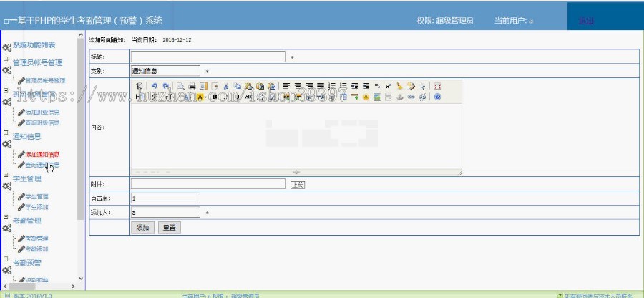The image size is (644, 298).
Task: Click the print icon in the editor toolbar
Action: pyautogui.click(x=192, y=86)
